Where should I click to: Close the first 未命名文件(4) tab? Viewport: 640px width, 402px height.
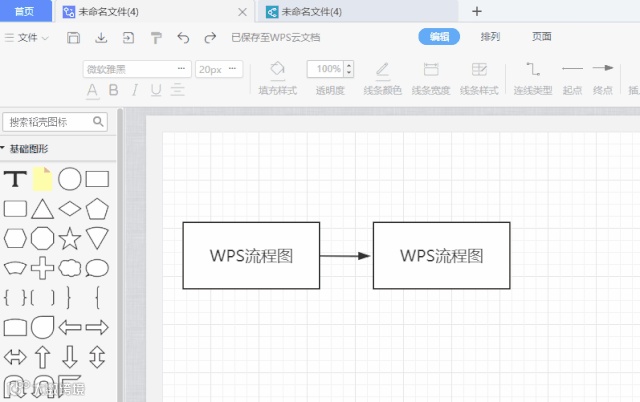pyautogui.click(x=242, y=12)
